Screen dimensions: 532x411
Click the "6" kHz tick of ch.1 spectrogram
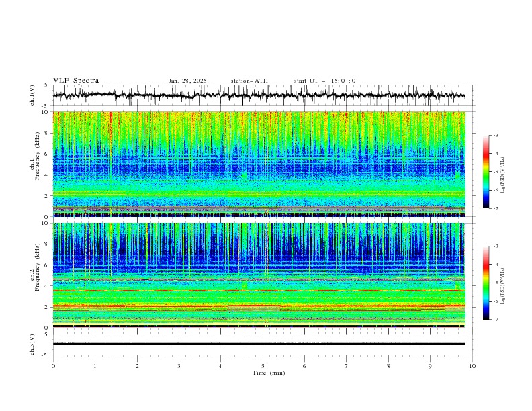pos(47,154)
